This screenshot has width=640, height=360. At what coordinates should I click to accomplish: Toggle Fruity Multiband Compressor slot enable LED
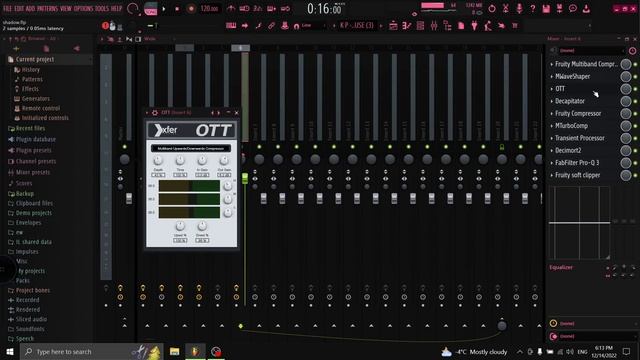click(x=635, y=64)
